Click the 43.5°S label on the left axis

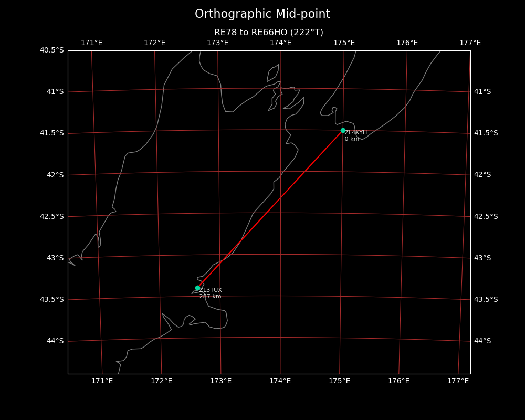[x=51, y=299]
